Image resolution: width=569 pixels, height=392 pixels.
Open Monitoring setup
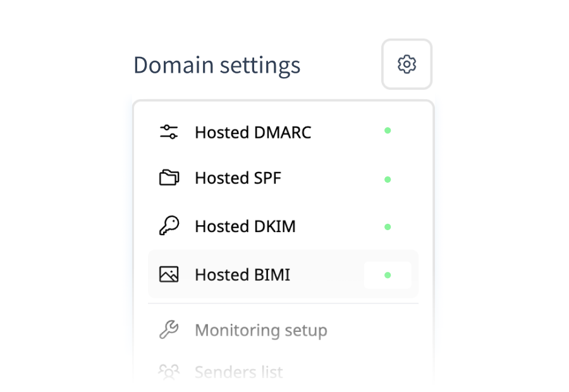click(283, 330)
